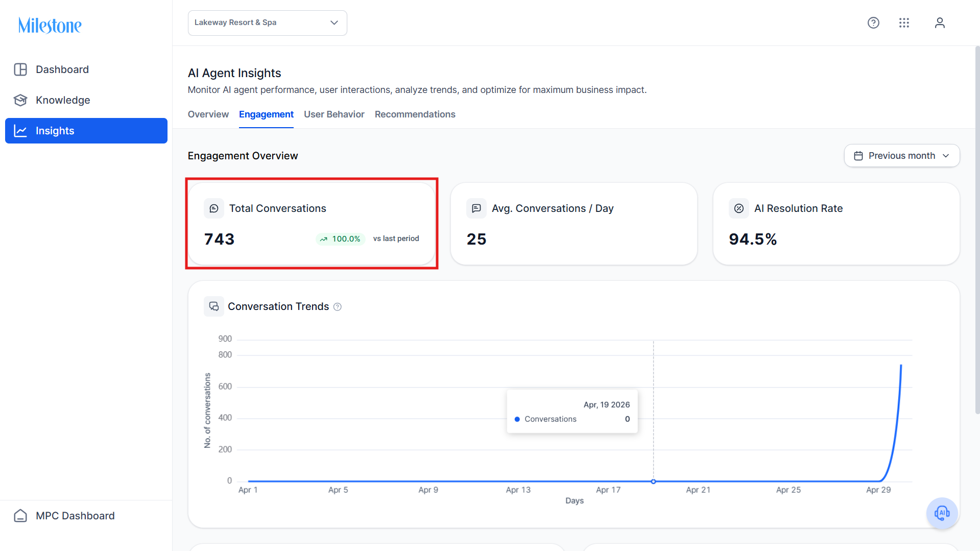Select the Insights sidebar item
The image size is (980, 551).
coord(86,131)
